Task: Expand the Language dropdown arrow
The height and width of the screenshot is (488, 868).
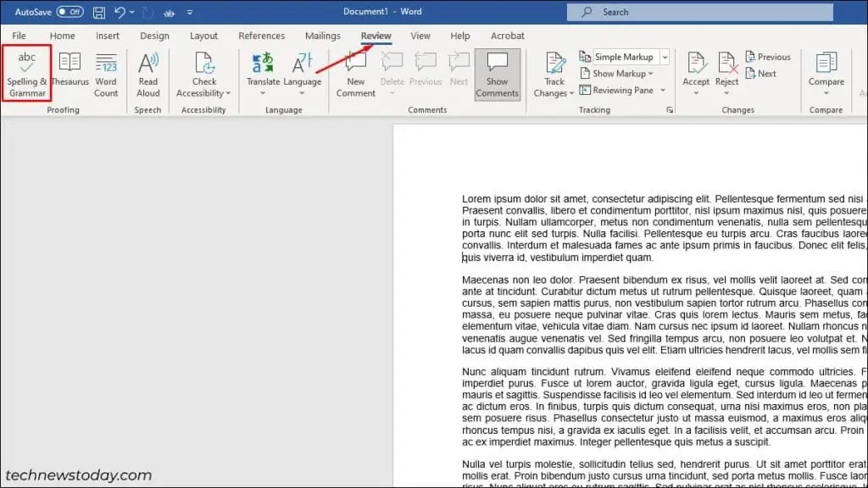Action: (x=303, y=93)
